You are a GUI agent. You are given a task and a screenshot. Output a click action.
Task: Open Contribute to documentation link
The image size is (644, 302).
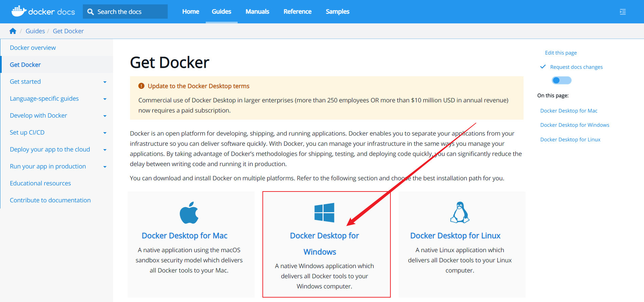(x=50, y=200)
